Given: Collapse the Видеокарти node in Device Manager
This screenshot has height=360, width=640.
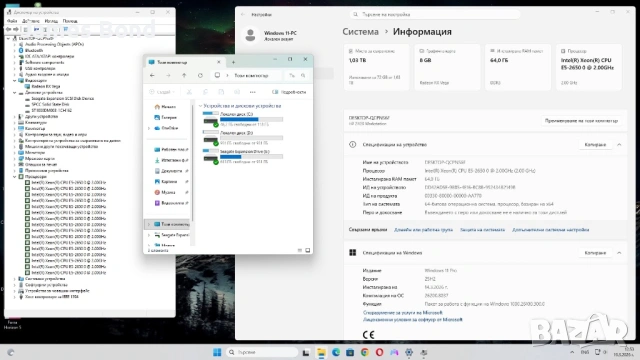Looking at the screenshot, I should coord(15,80).
